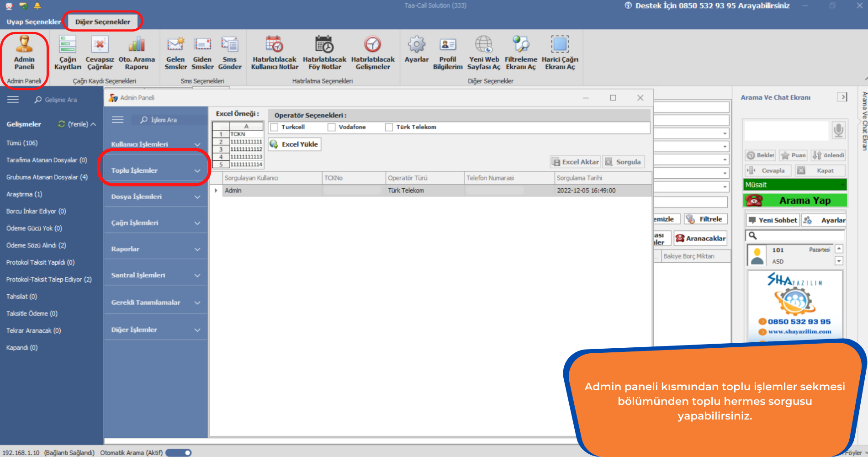868x457 pixels.
Task: Open Oto. Arama Raporu
Action: 137,53
